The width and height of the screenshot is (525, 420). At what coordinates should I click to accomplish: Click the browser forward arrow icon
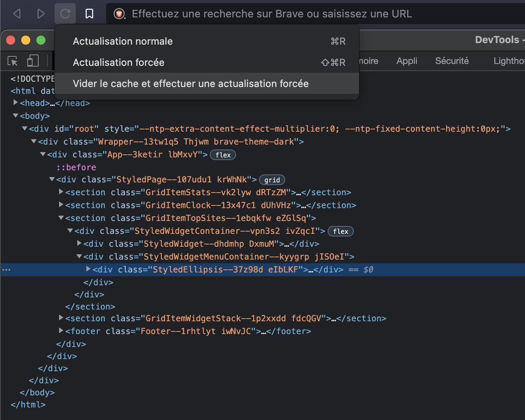point(41,14)
